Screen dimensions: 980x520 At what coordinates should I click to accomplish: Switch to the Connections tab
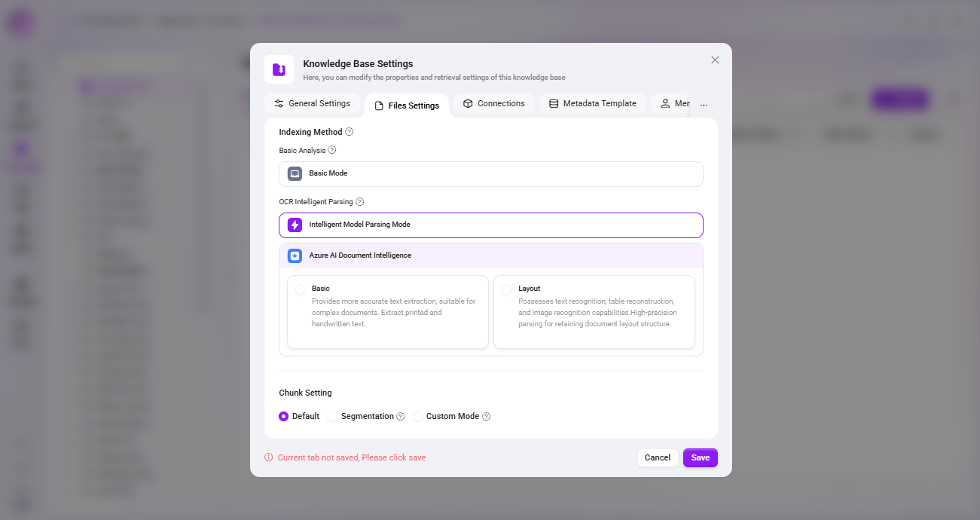494,103
